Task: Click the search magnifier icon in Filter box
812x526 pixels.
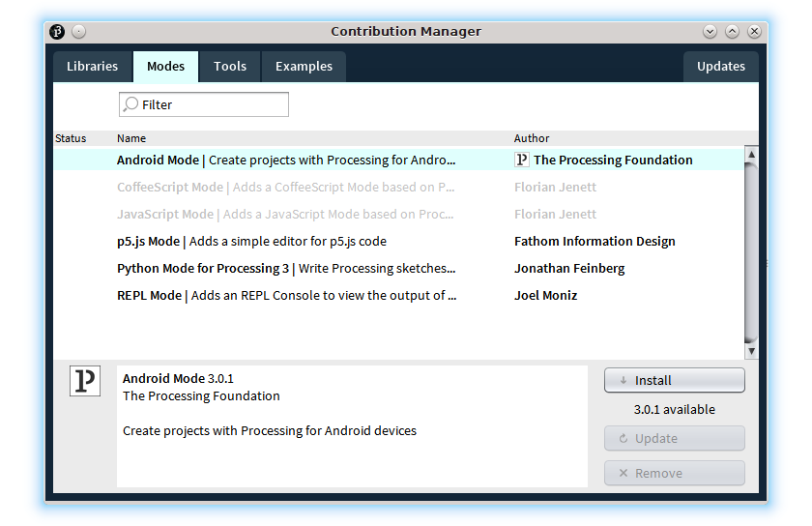Action: pos(130,104)
